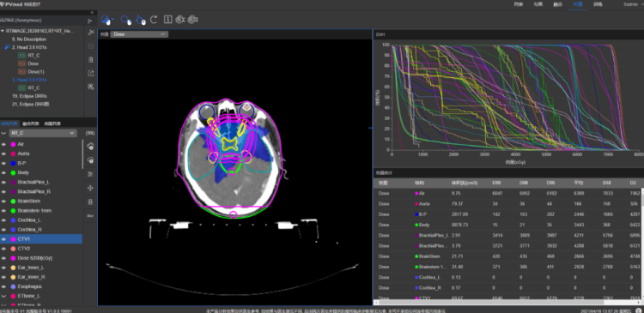The image size is (644, 313).
Task: Toggle the eye icon for CTV2
Action: tap(3, 249)
